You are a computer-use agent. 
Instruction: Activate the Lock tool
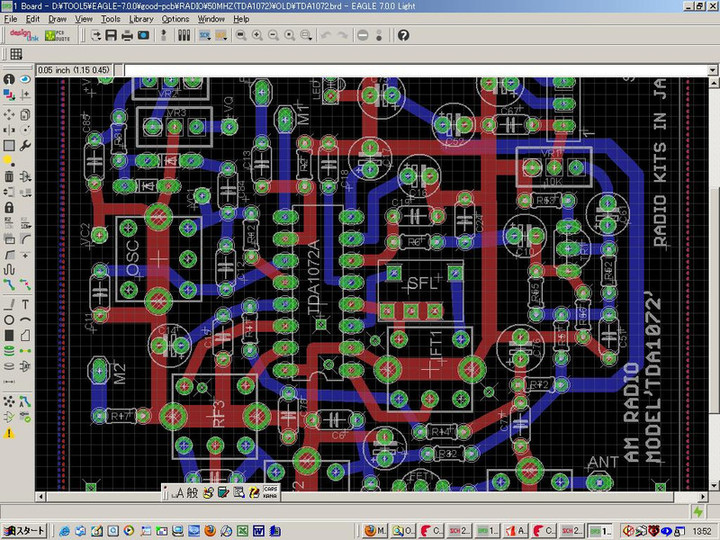(9, 208)
